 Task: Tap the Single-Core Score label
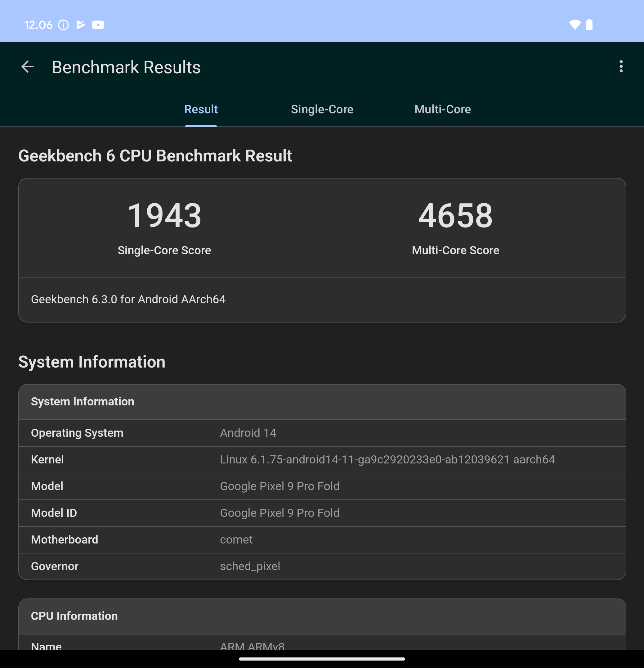[x=164, y=250]
